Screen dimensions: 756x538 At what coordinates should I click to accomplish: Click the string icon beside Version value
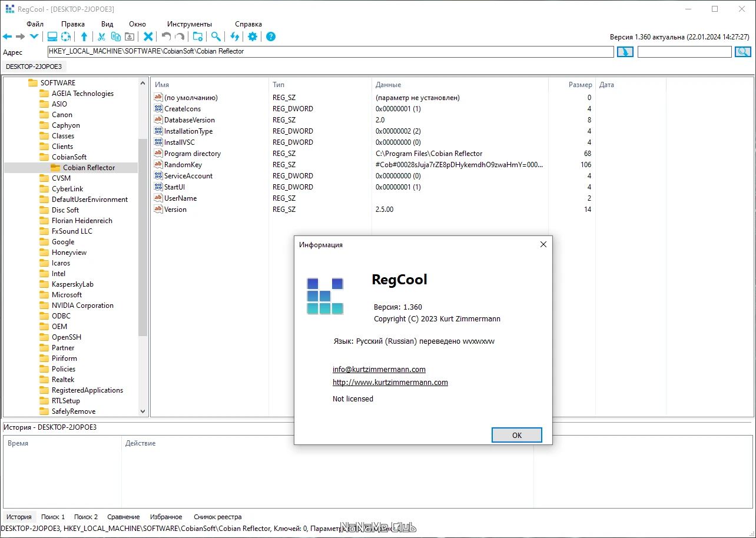(x=158, y=210)
